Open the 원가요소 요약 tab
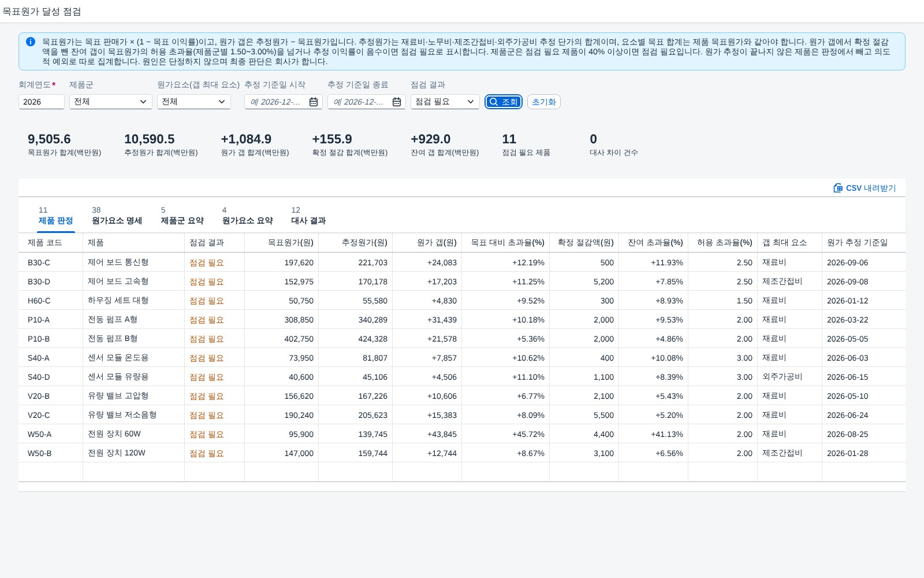Image resolution: width=924 pixels, height=578 pixels. [247, 216]
